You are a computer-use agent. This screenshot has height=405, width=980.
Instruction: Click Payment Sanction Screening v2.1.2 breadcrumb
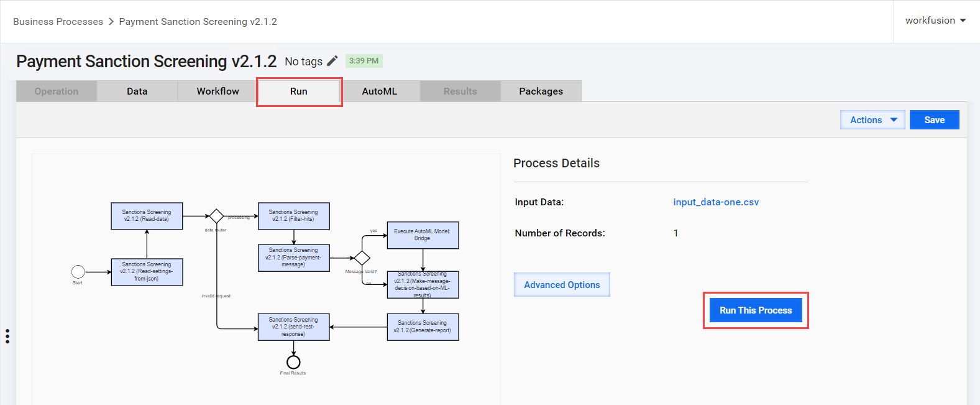pyautogui.click(x=198, y=21)
